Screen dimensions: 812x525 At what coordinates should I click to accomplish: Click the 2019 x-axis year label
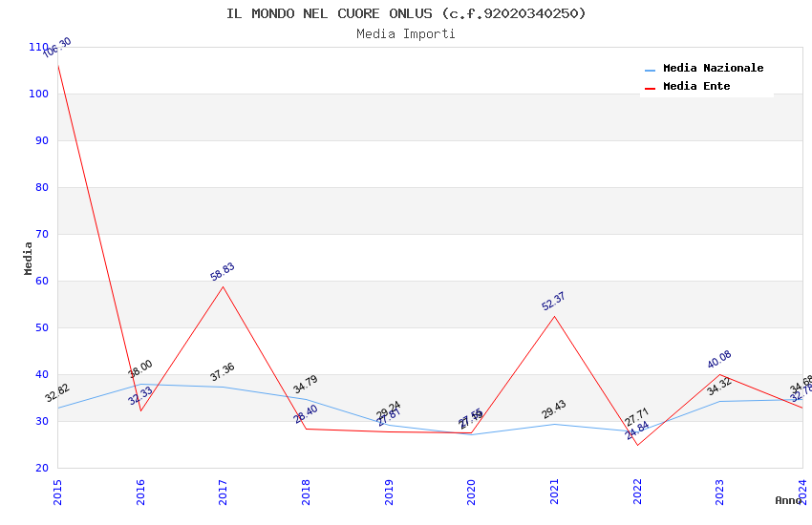tap(389, 493)
